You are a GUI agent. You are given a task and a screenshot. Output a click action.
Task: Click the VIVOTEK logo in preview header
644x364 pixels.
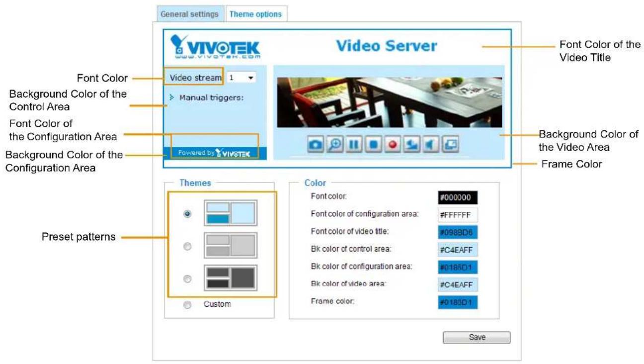[x=215, y=47]
